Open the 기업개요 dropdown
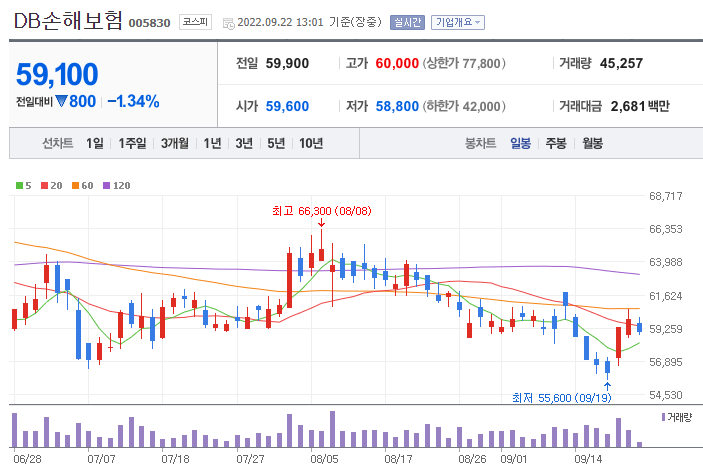The image size is (703, 471). click(x=458, y=22)
